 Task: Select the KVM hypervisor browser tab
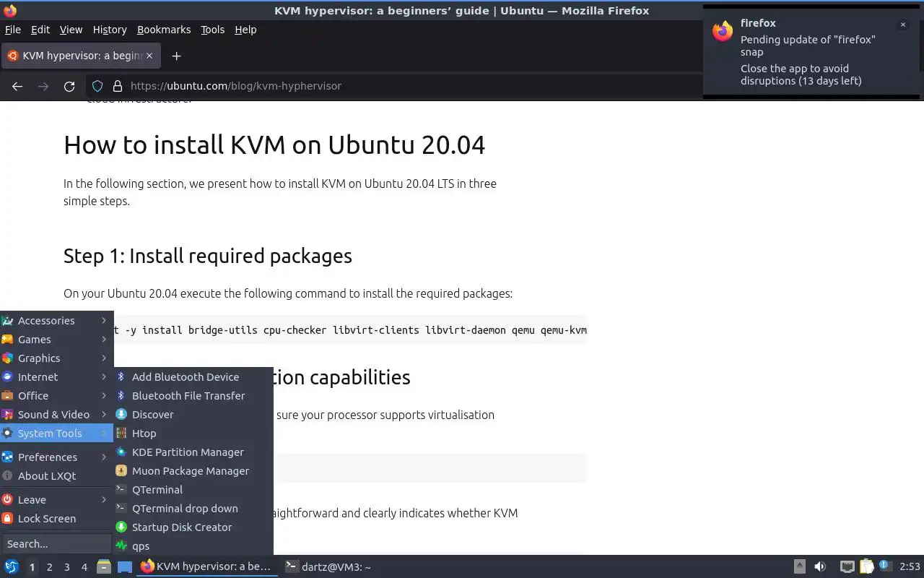coord(81,56)
